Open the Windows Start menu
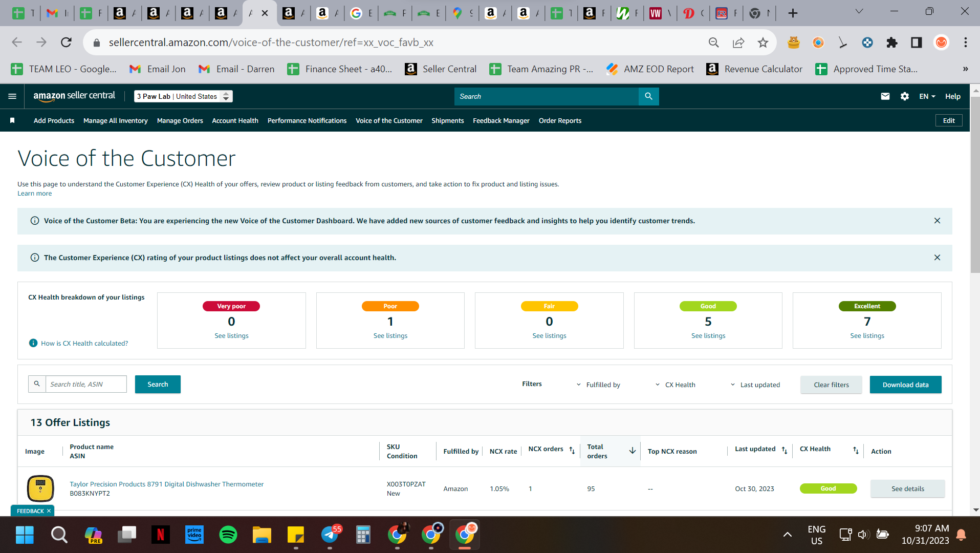 (25, 535)
